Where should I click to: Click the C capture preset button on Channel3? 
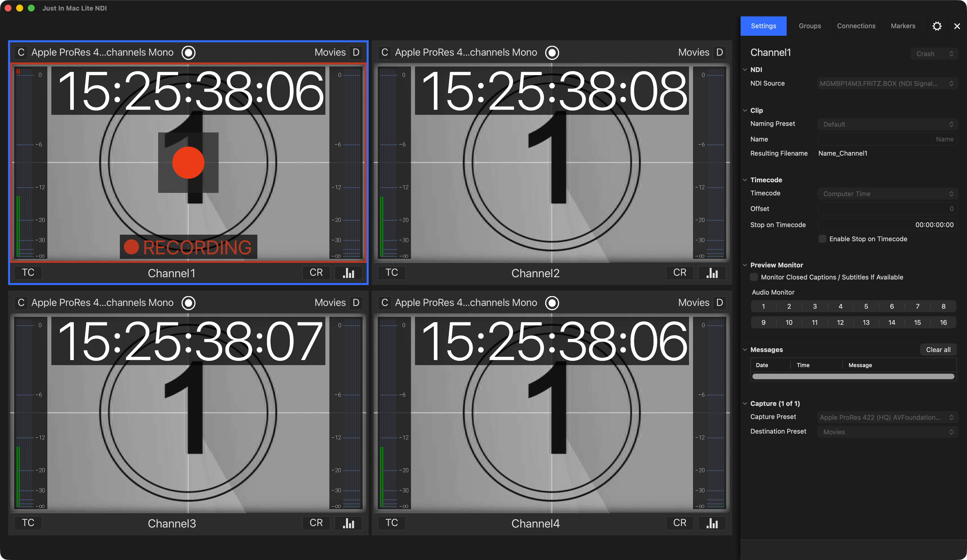coord(21,303)
